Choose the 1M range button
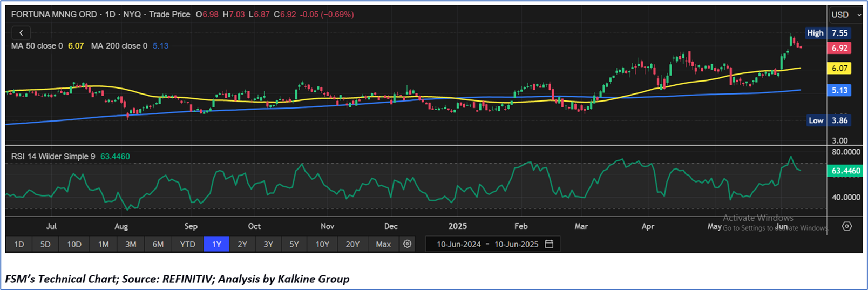868x290 pixels. tap(103, 244)
